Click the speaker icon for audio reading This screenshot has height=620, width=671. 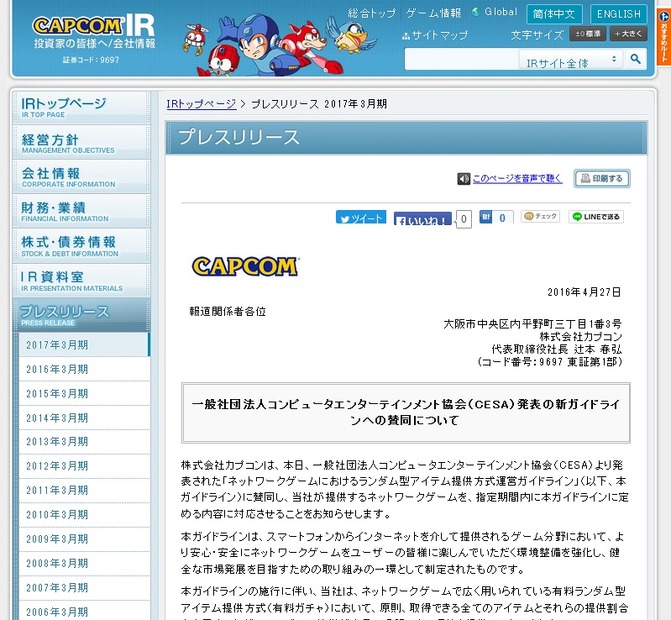(x=463, y=178)
